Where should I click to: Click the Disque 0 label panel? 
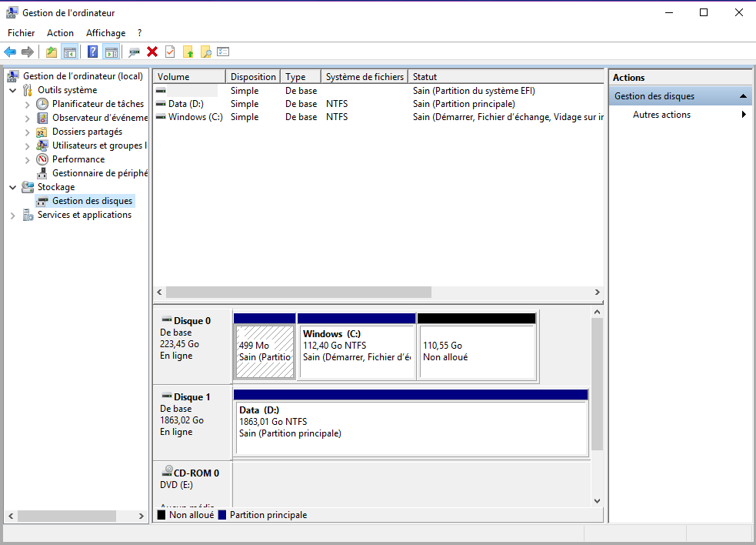coord(193,346)
